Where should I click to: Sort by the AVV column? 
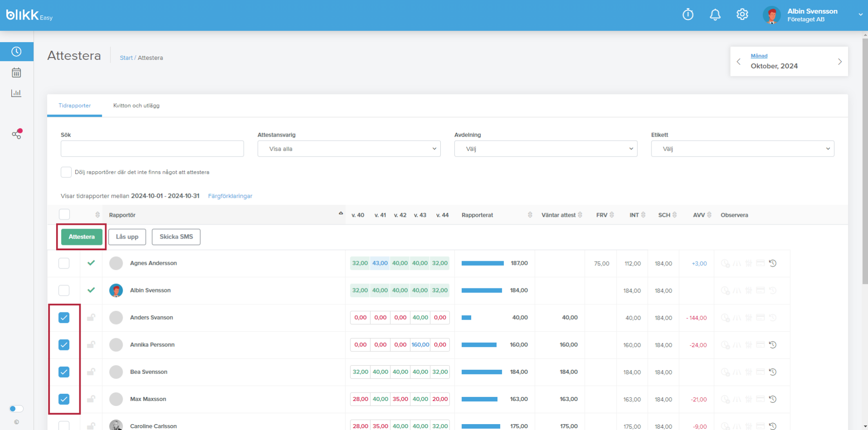pyautogui.click(x=709, y=215)
